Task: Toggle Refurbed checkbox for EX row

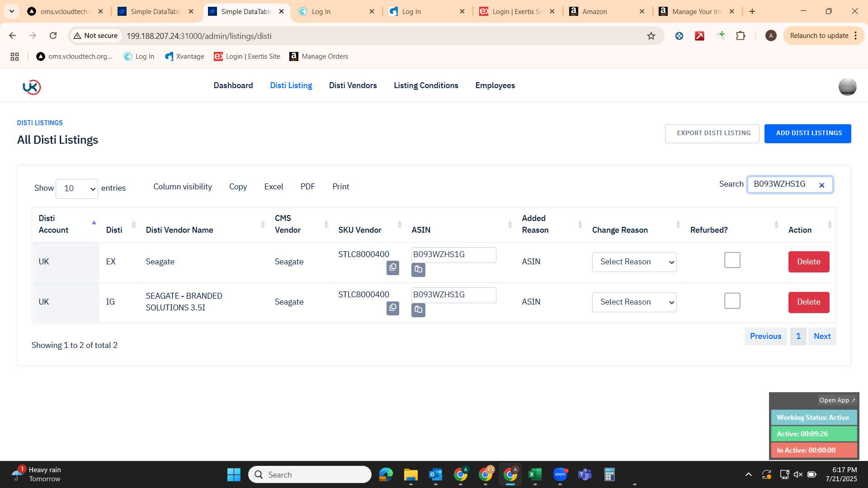Action: (x=732, y=260)
